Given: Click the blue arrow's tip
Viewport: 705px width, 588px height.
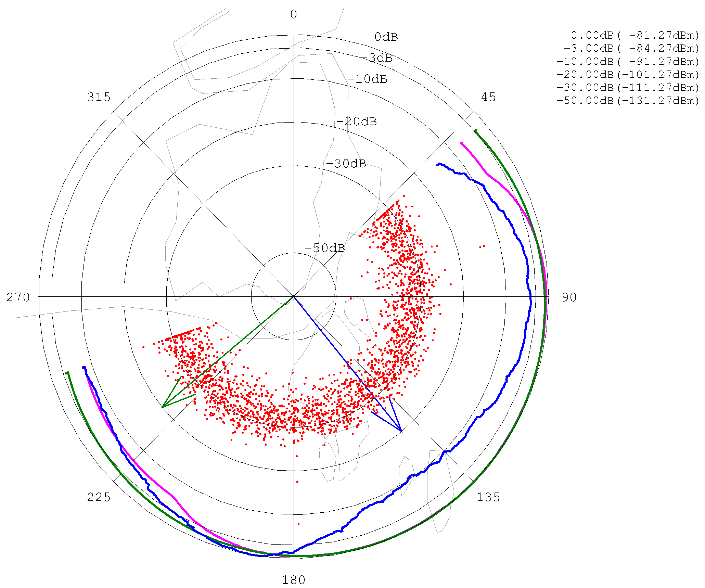Looking at the screenshot, I should [401, 432].
